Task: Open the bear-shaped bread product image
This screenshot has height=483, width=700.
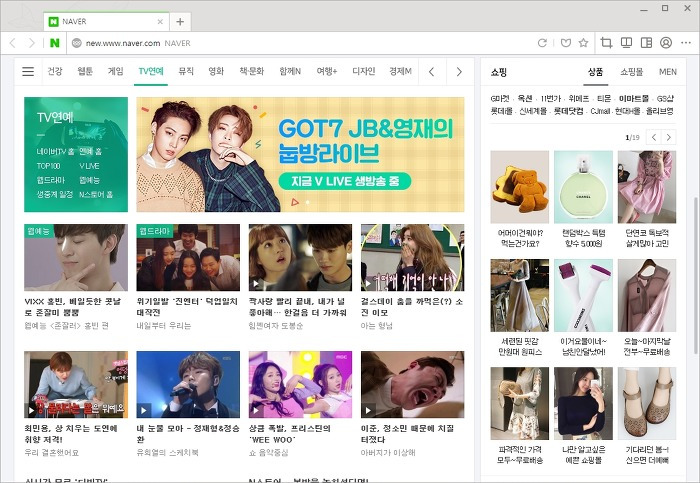Action: (520, 187)
